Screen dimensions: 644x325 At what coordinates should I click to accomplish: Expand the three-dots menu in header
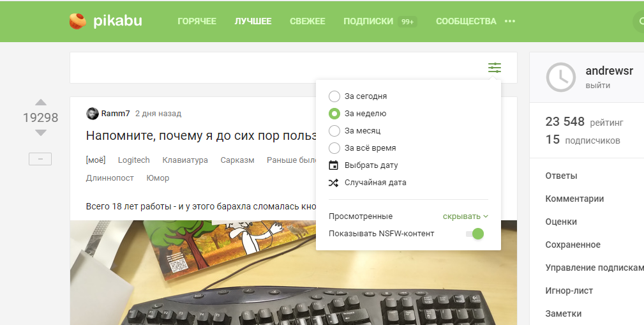pos(509,21)
